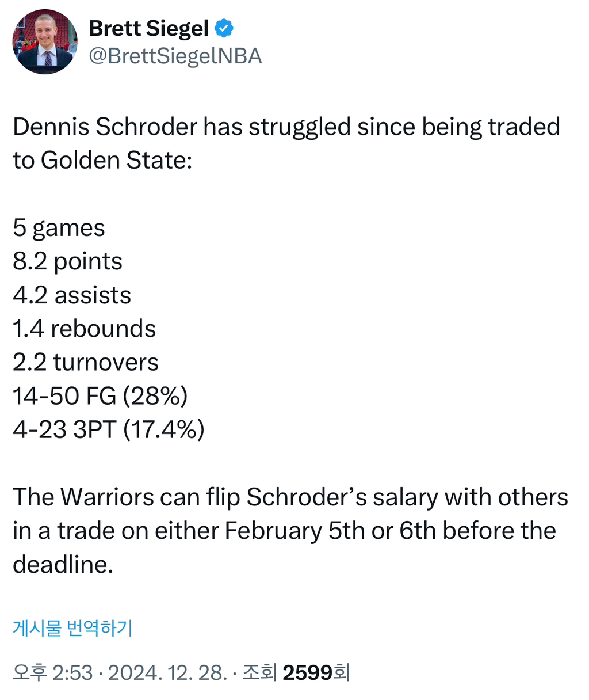The width and height of the screenshot is (589, 700).
Task: Click the "14-50 FG (28%)" line
Action: (100, 396)
